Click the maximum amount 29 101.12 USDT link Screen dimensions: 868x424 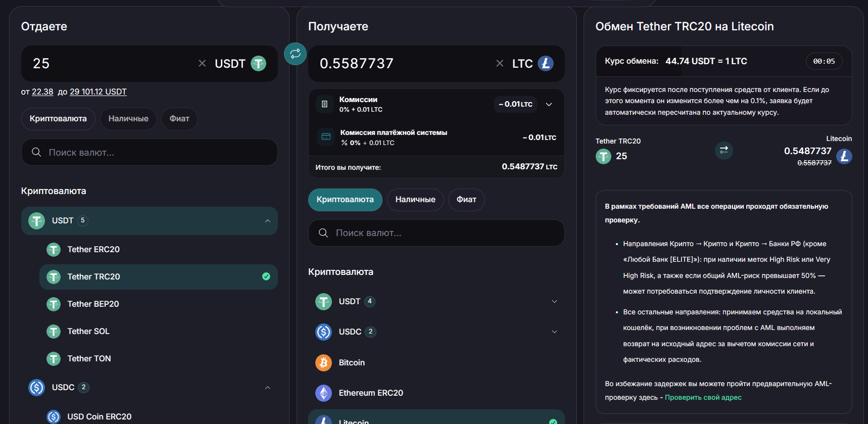pyautogui.click(x=98, y=91)
